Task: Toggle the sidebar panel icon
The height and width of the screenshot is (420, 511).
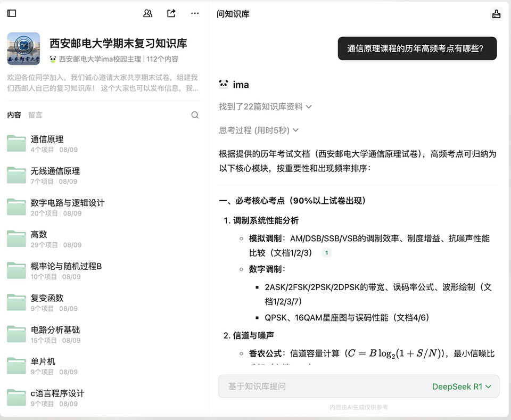Action: [x=12, y=13]
